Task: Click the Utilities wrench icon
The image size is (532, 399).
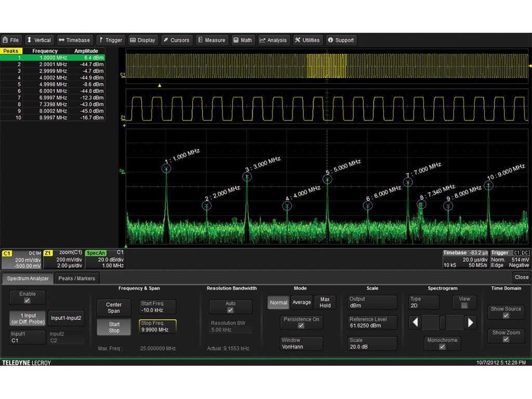Action: pyautogui.click(x=296, y=39)
